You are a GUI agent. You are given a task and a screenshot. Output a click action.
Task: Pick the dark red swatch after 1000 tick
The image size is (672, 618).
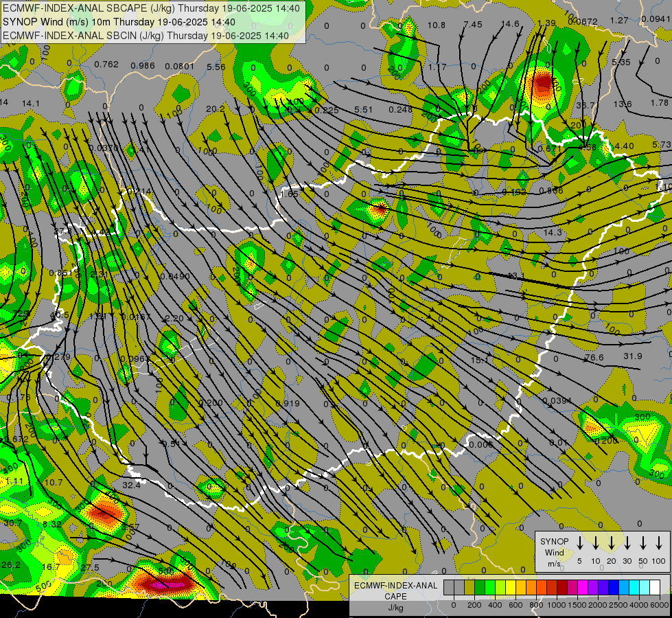(x=562, y=588)
